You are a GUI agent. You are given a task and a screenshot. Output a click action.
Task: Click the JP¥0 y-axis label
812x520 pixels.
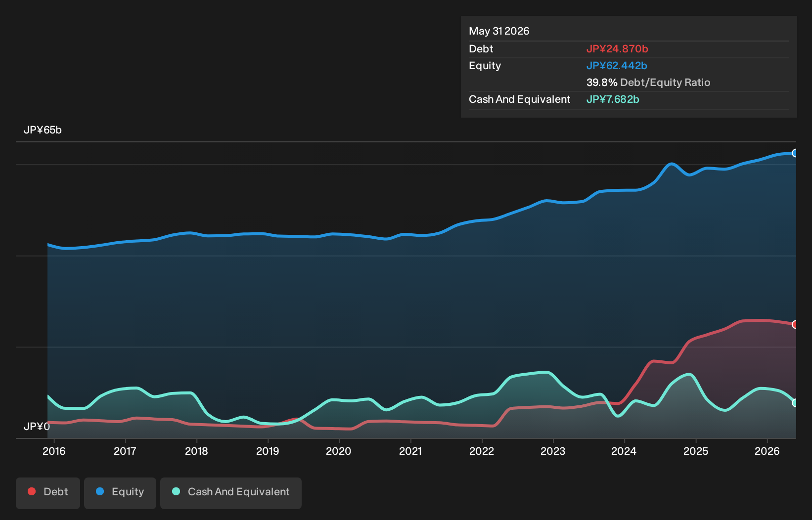click(x=37, y=426)
